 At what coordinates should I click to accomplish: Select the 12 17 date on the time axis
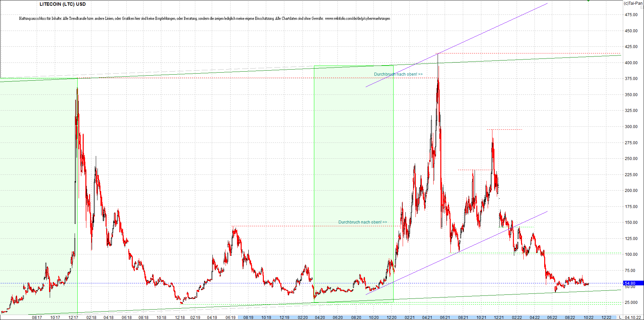point(73,317)
